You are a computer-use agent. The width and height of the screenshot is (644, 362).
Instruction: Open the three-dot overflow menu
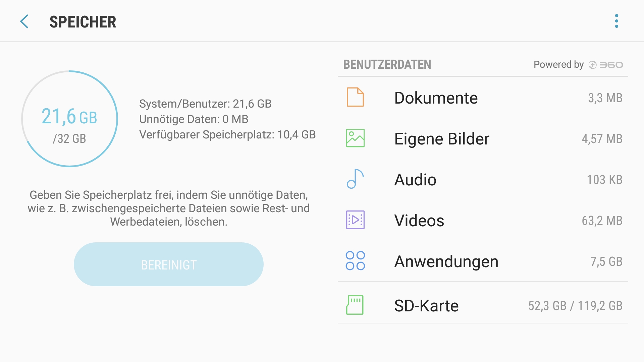(616, 21)
